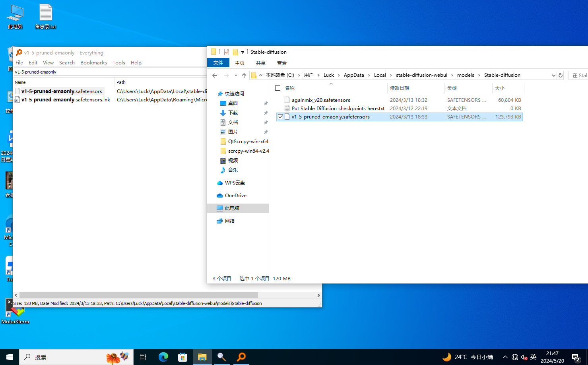Switch to the Everything app on the taskbar
Image resolution: width=588 pixels, height=365 pixels.
coord(241,357)
